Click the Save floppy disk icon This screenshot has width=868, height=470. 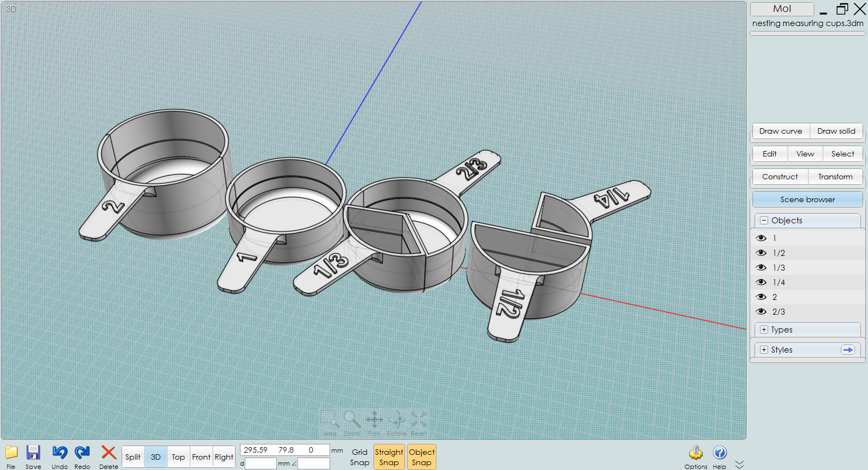[x=33, y=453]
